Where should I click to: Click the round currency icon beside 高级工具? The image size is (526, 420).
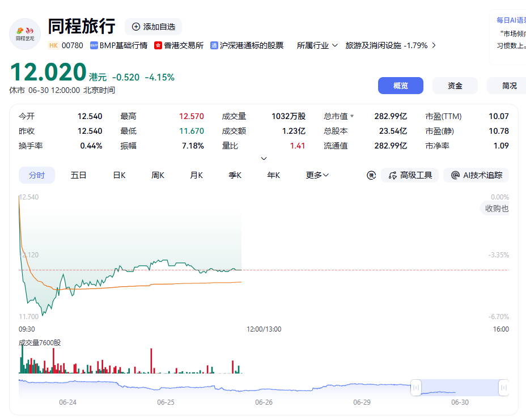371,175
